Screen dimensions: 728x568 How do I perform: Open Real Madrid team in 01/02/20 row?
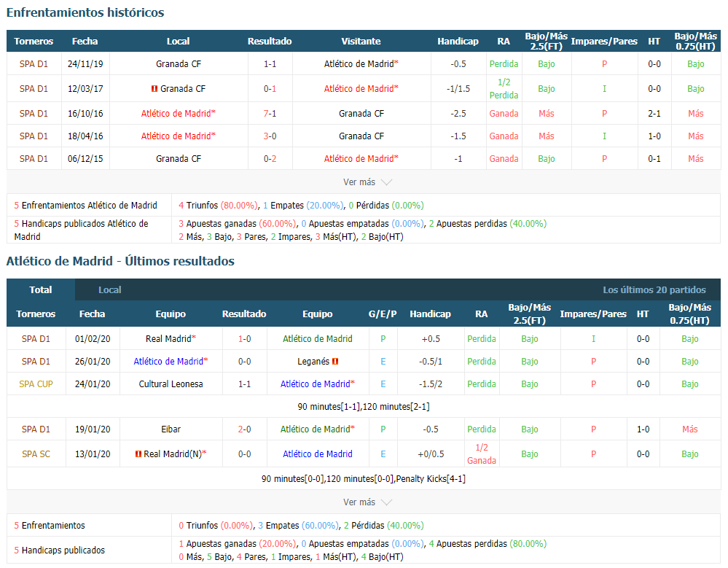point(171,338)
